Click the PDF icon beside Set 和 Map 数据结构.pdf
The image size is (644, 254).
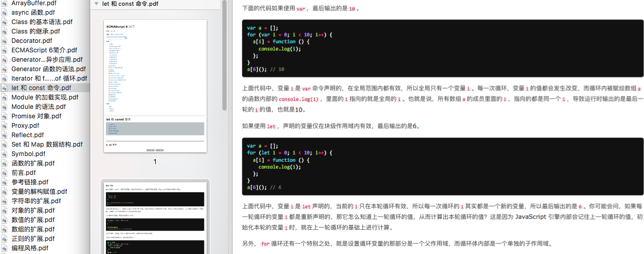5,144
